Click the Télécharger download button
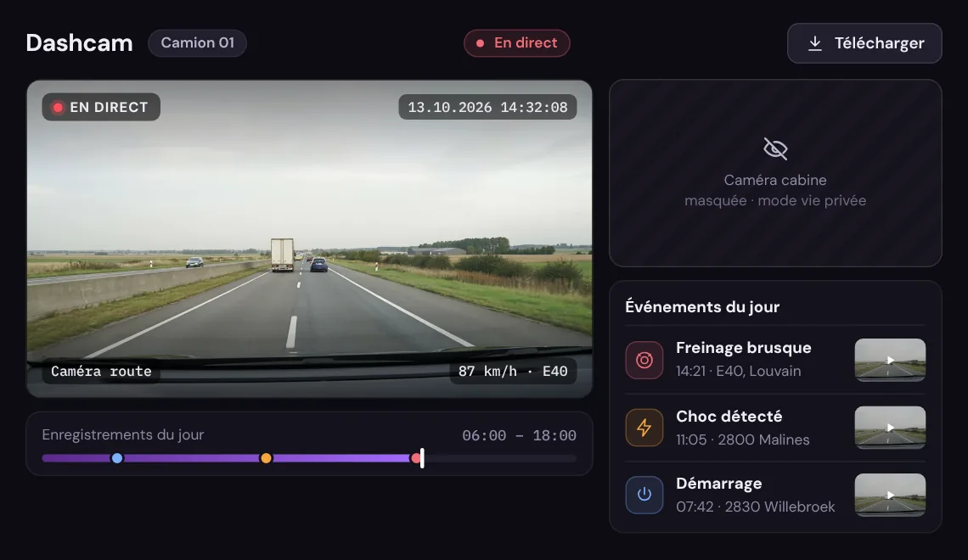This screenshot has height=560, width=968. click(864, 43)
